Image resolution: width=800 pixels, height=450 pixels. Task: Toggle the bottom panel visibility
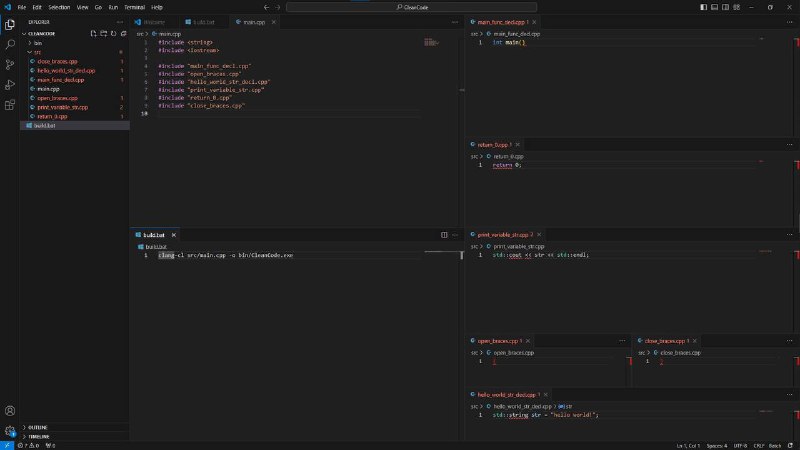(x=714, y=7)
